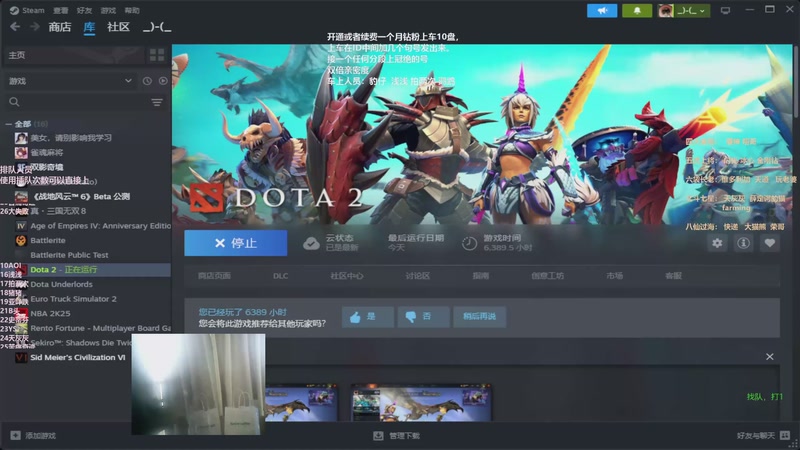
Task: Close the screenshots panel with X
Action: 769,357
